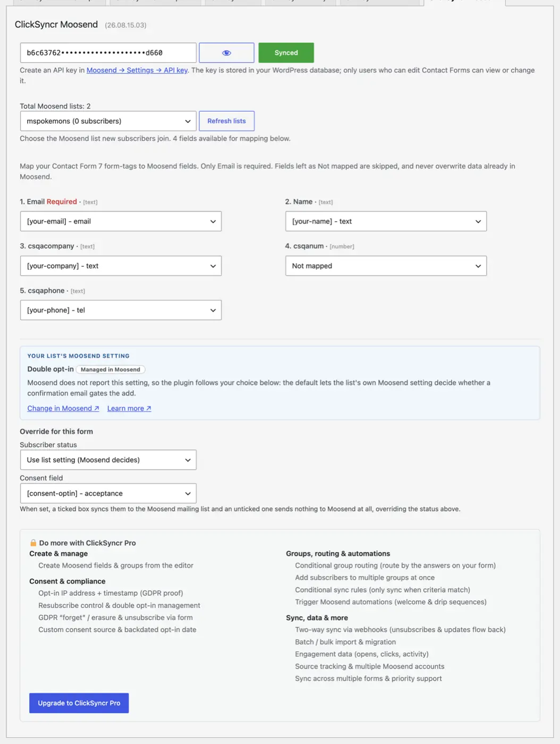
Task: Click Refresh lists button
Action: tap(226, 121)
